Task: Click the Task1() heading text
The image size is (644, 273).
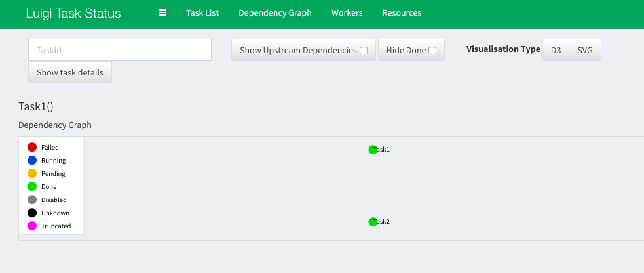Action: 36,106
